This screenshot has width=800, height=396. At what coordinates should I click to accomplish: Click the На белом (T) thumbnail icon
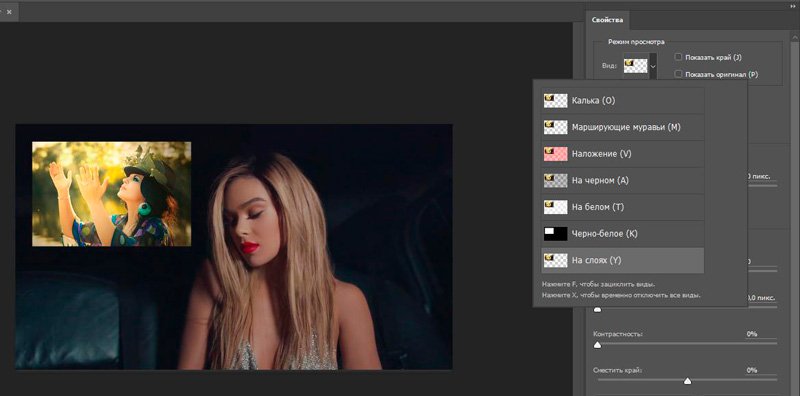[556, 207]
